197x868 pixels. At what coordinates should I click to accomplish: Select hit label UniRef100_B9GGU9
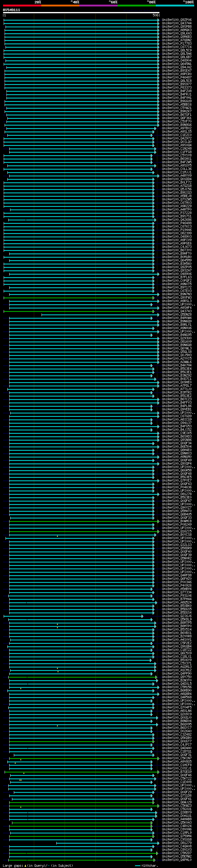coord(177,101)
